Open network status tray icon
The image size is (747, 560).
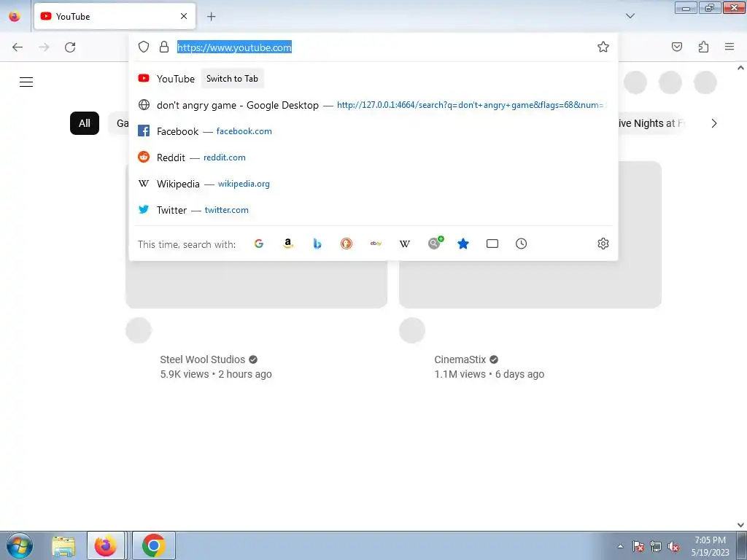[x=656, y=546]
